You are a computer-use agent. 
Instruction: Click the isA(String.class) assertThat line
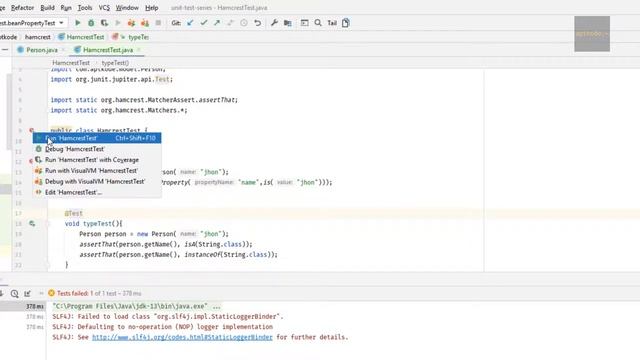pyautogui.click(x=166, y=244)
